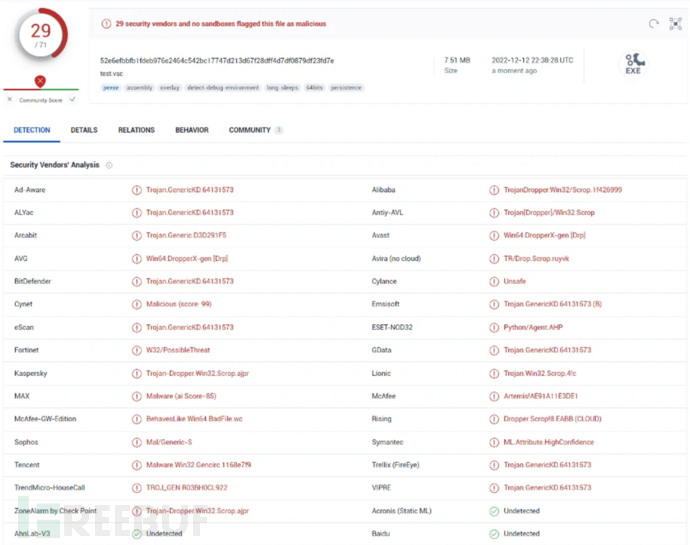Viewport: 690px width, 545px height.
Task: Click the Fortinet detection alert icon
Action: pos(137,350)
